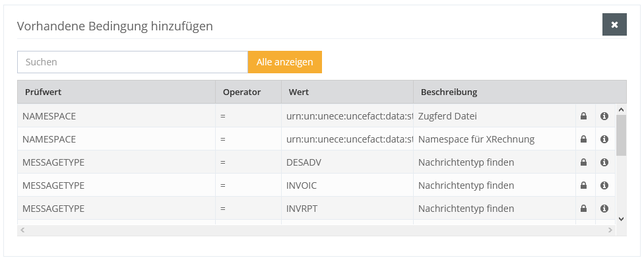Click the vertical scrollbar down arrow

(x=621, y=218)
